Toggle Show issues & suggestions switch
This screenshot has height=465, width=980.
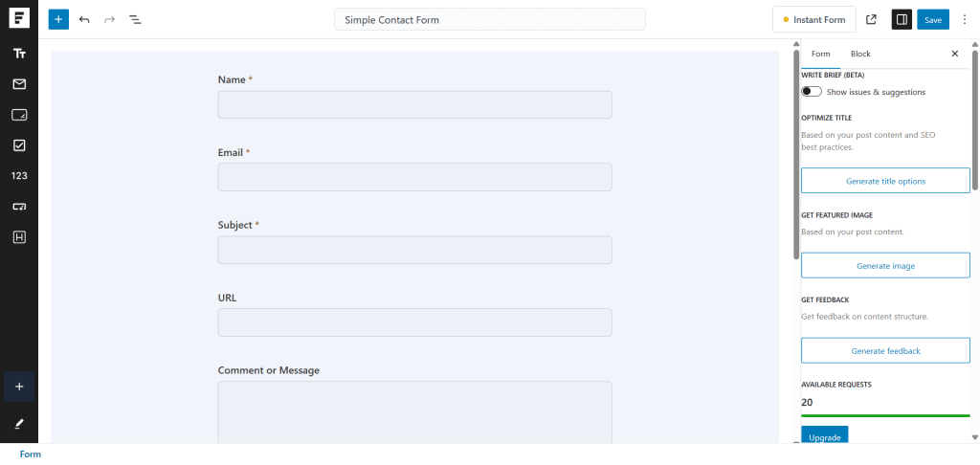812,92
